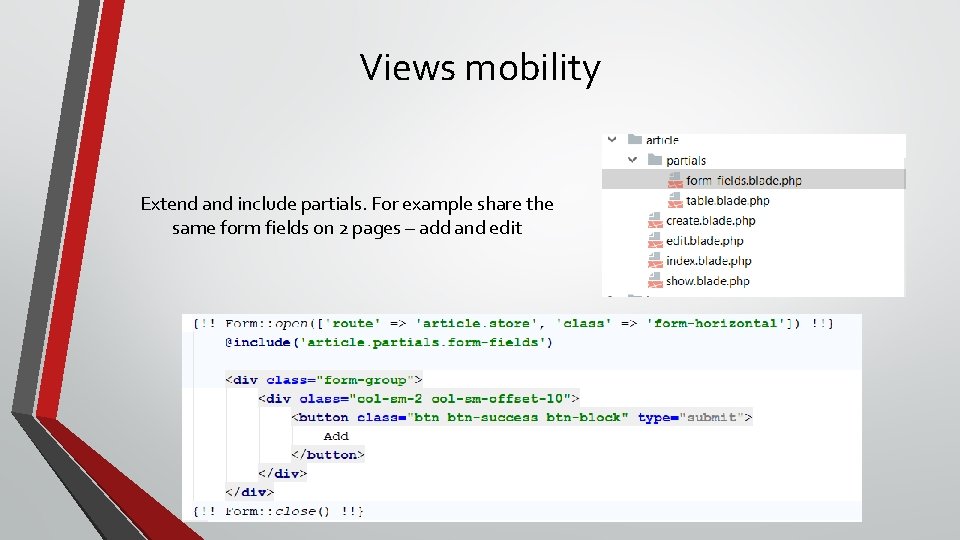Screen dimensions: 960x540
Task: Click the form_fields.blade.php file icon
Action: [x=675, y=180]
